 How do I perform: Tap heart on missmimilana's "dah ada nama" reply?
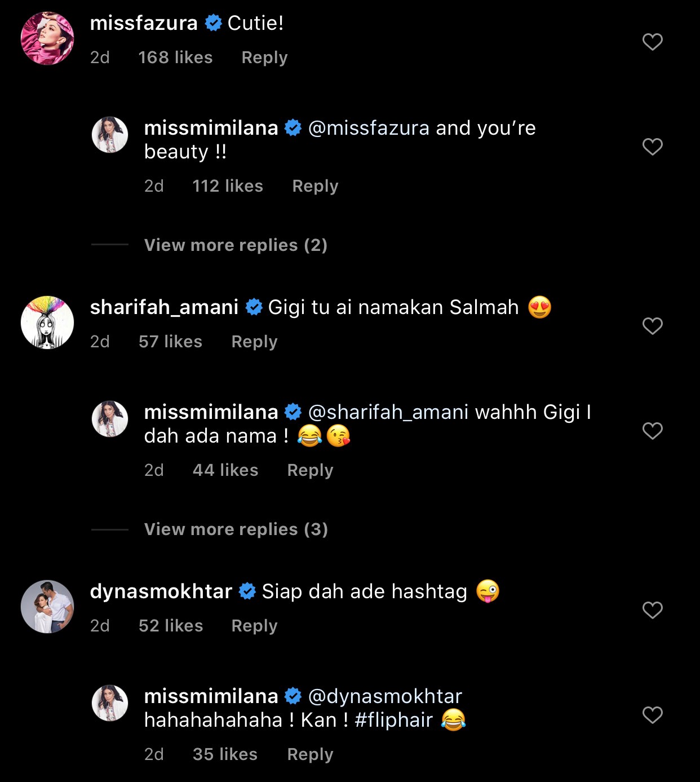(x=652, y=431)
